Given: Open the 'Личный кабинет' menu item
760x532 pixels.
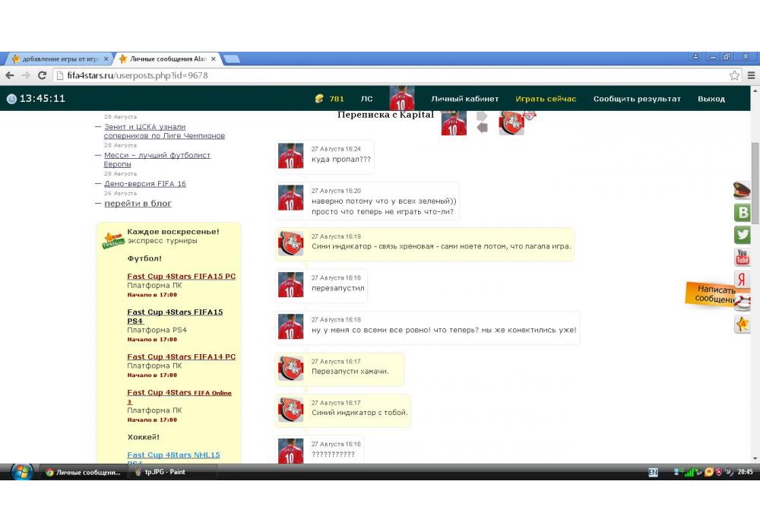Looking at the screenshot, I should pyautogui.click(x=464, y=99).
